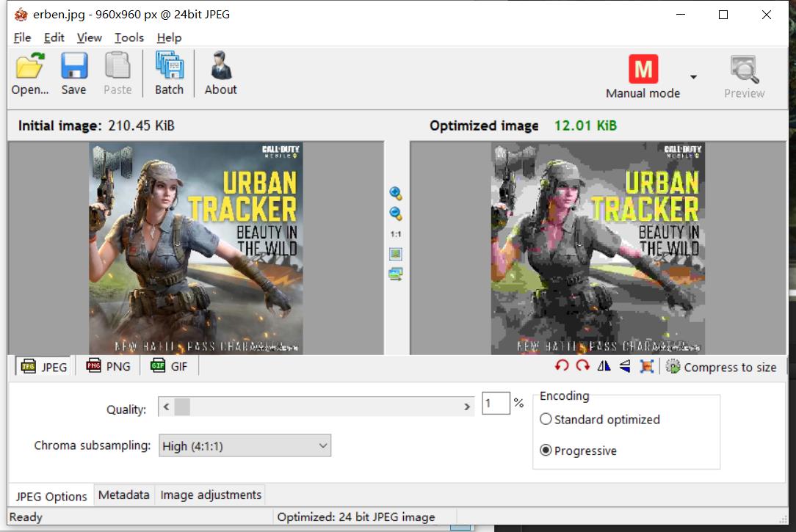Click the red Manual mode icon

[x=643, y=69]
